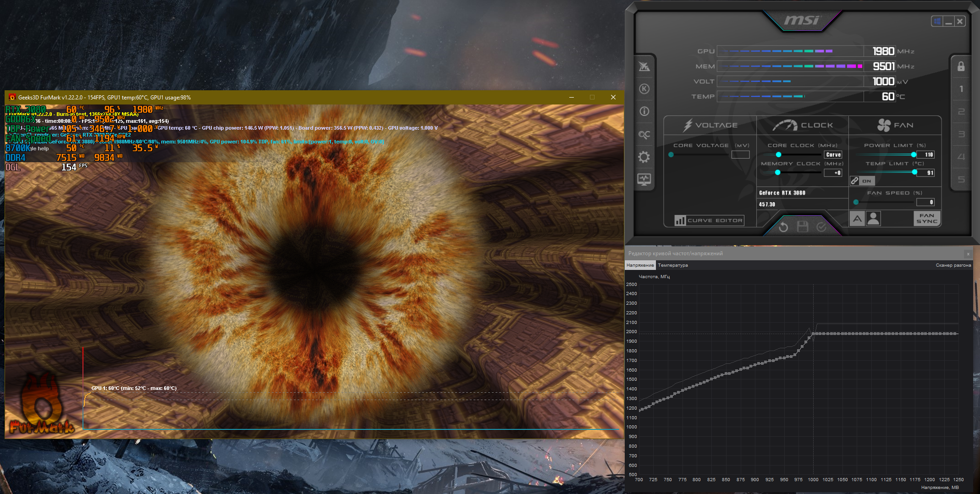This screenshot has width=980, height=494.
Task: Click the core voltage slider handle
Action: click(671, 155)
